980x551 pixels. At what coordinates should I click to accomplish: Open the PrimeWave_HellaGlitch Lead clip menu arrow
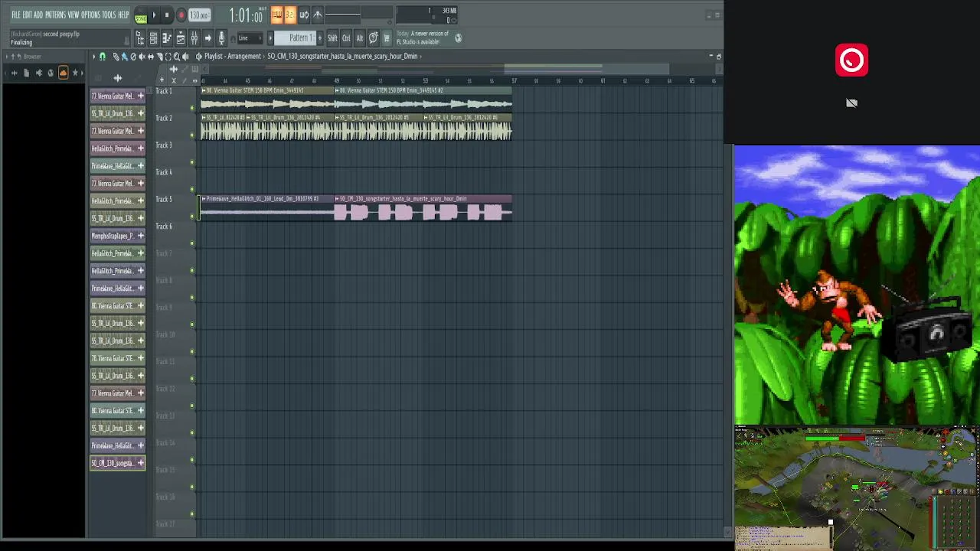204,199
